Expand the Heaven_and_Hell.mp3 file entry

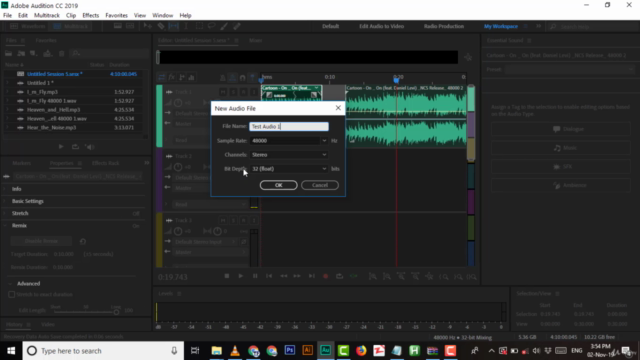point(7,110)
